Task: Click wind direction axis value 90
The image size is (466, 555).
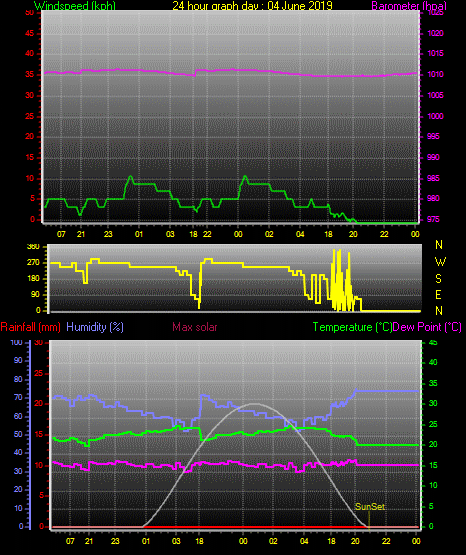Action: (x=35, y=294)
